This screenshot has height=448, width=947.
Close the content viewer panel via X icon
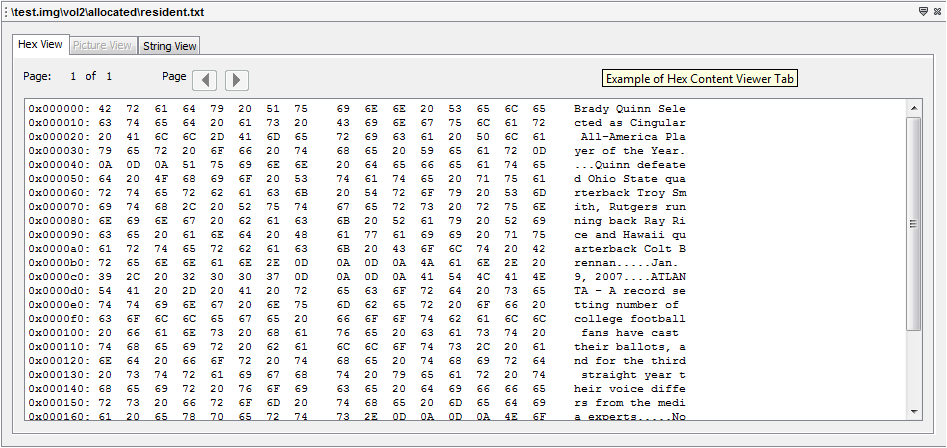(x=937, y=11)
